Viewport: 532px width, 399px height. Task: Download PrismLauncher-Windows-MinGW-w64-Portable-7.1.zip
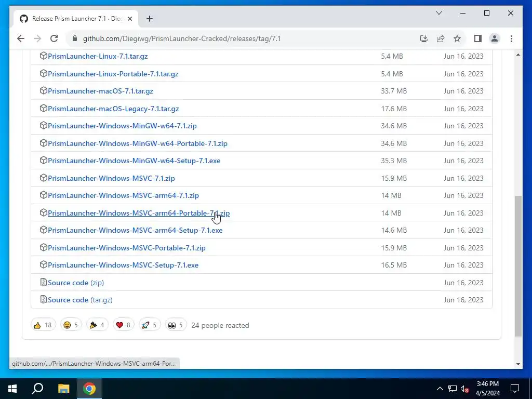[x=137, y=143]
